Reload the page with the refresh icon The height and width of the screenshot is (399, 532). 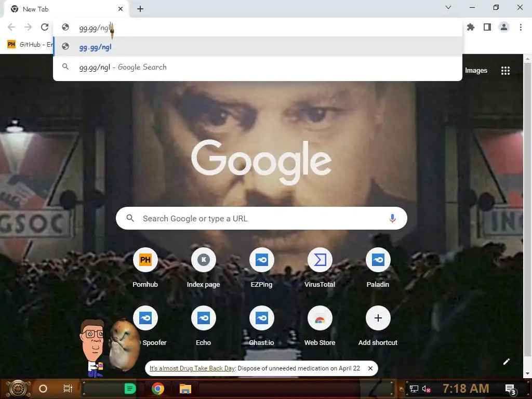[x=45, y=27]
